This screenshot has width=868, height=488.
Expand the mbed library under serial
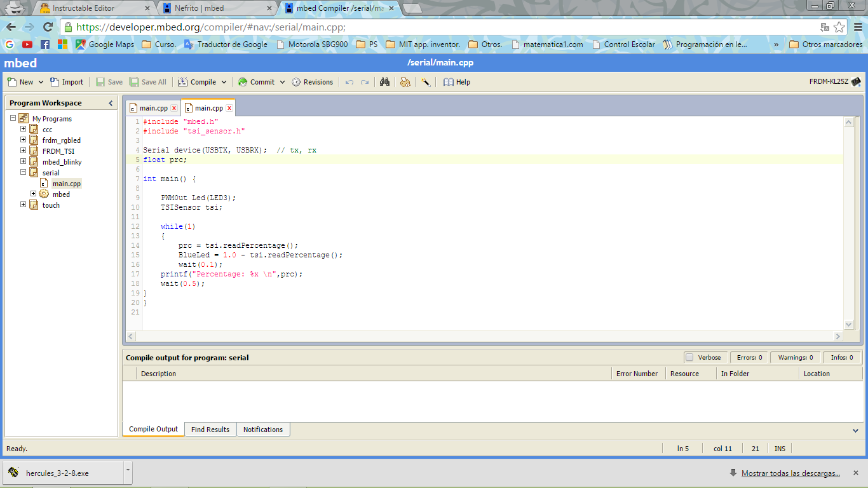[x=34, y=194]
